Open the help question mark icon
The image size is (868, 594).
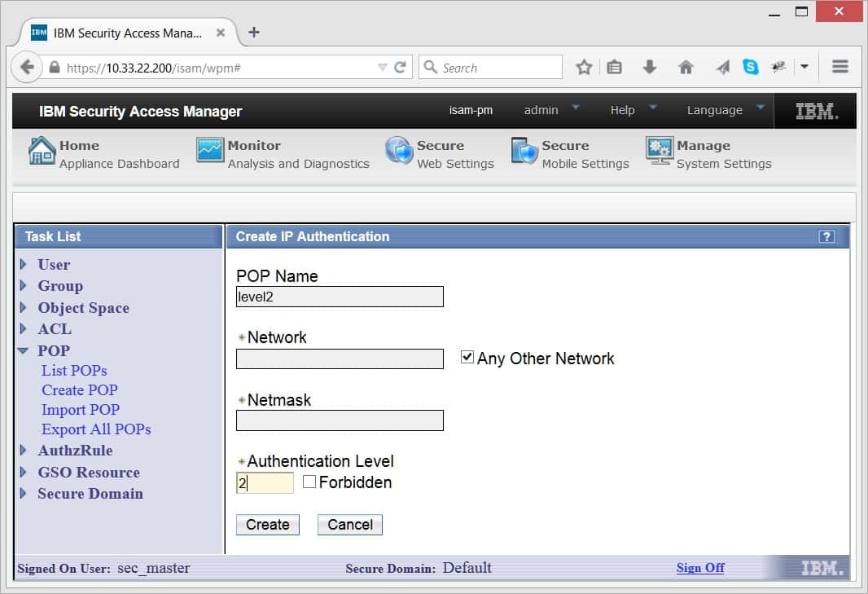click(826, 237)
